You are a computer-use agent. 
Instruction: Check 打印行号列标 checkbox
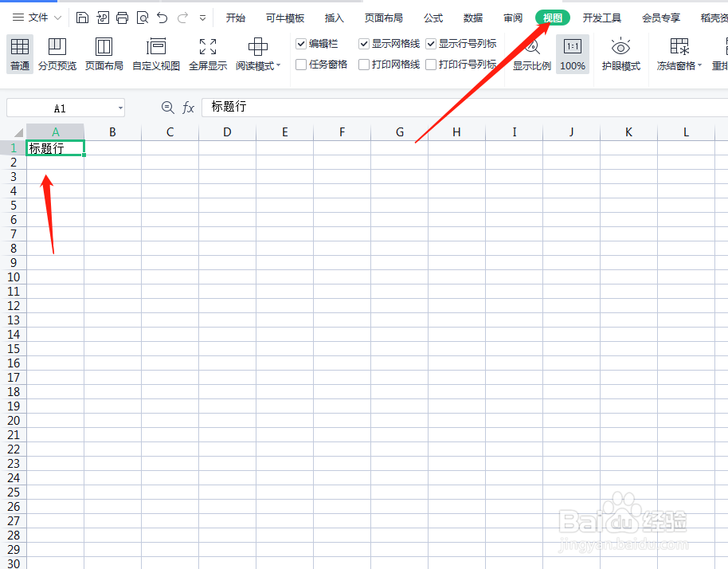[x=431, y=64]
